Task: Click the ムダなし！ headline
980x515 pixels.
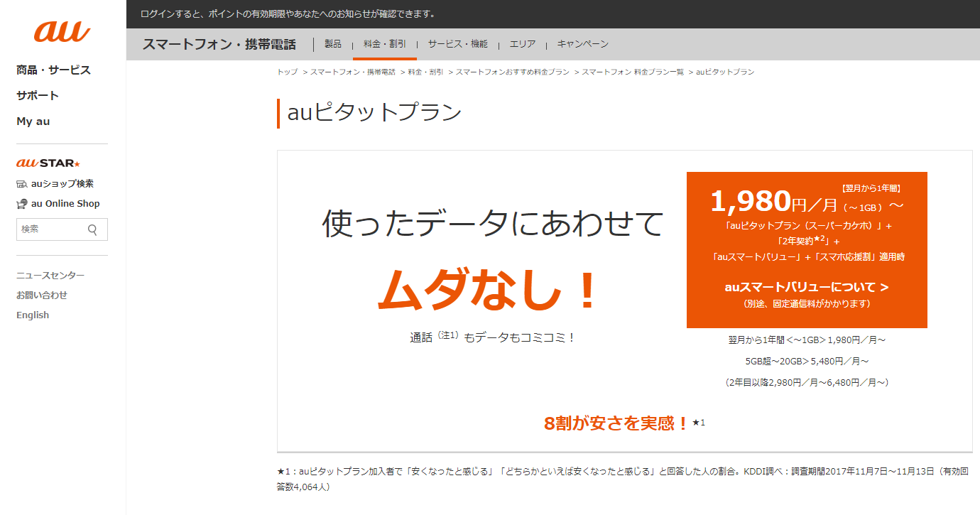Action: pos(490,291)
